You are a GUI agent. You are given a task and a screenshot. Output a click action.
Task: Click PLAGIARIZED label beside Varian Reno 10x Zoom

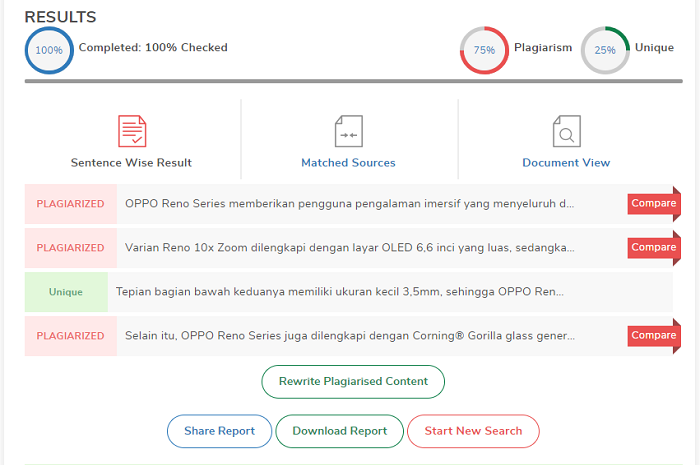tap(71, 248)
